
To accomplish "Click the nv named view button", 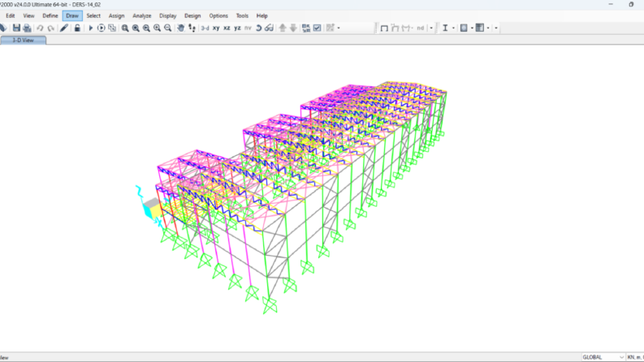I will (x=248, y=28).
